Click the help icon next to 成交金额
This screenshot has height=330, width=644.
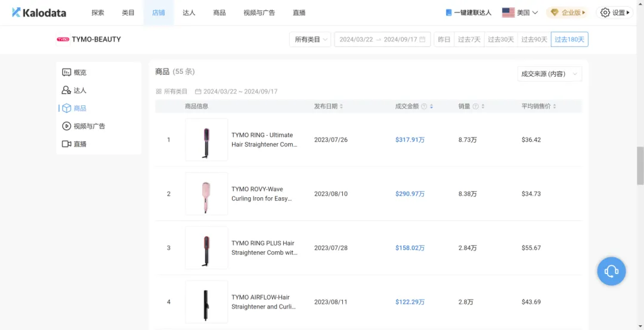pos(424,107)
